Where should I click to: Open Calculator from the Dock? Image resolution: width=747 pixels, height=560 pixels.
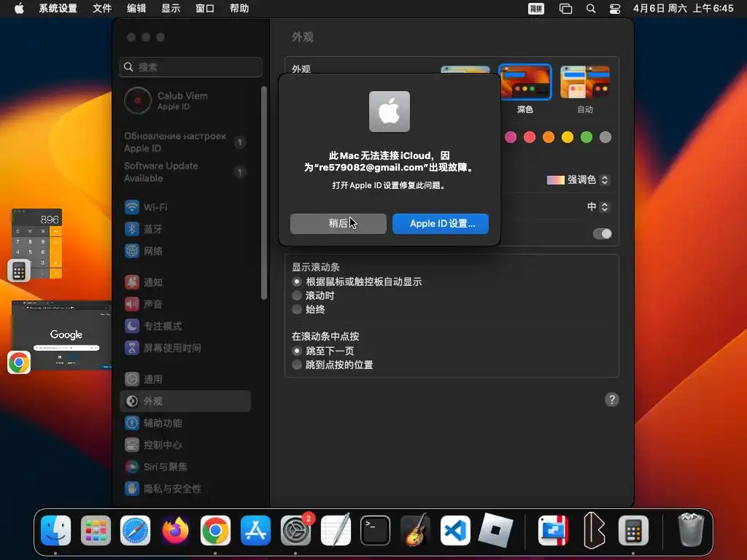coord(633,531)
